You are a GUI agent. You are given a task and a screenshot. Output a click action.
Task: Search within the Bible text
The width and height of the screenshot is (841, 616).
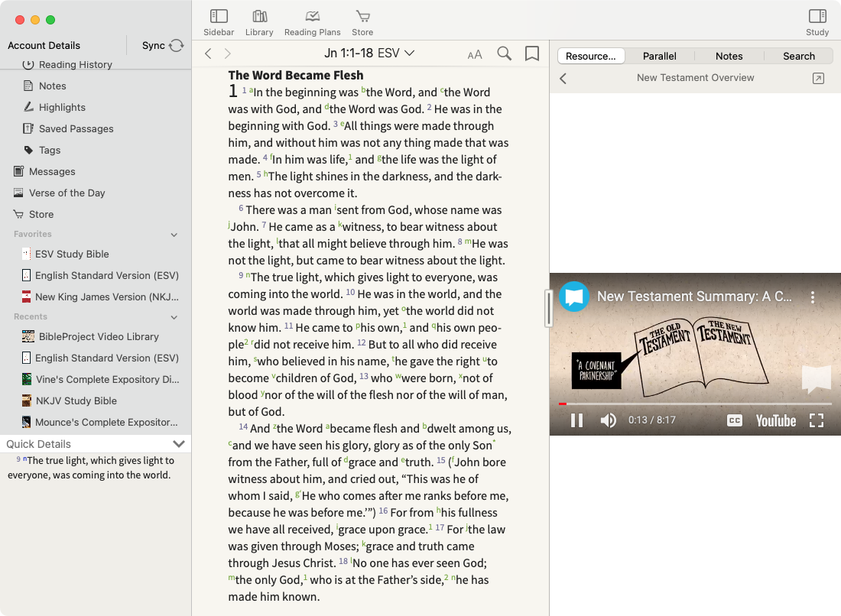point(504,53)
